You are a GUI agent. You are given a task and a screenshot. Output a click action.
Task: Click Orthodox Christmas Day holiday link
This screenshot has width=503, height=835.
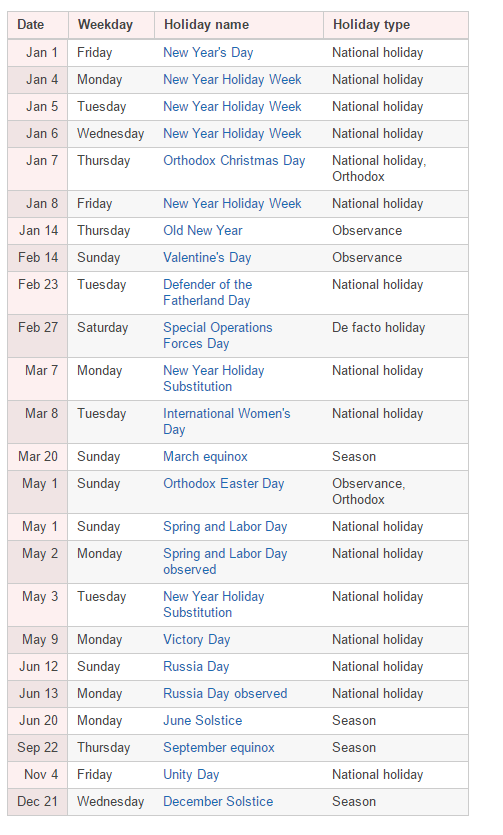click(234, 161)
